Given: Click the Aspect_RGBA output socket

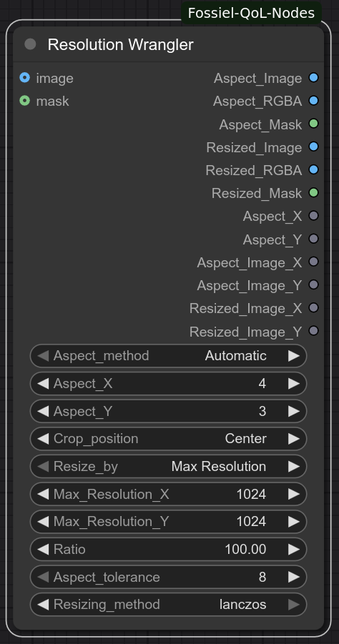Looking at the screenshot, I should [x=313, y=101].
